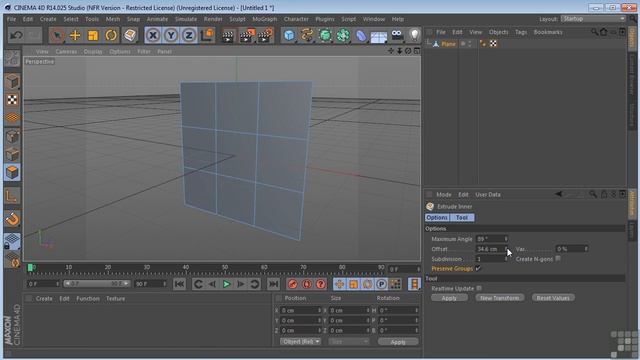Open the viewport Cameras menu

(x=66, y=52)
